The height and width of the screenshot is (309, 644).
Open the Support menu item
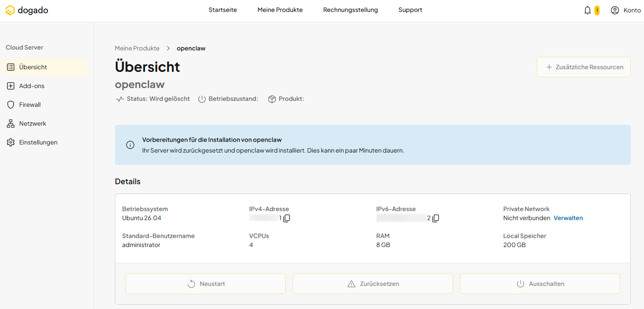pos(410,10)
